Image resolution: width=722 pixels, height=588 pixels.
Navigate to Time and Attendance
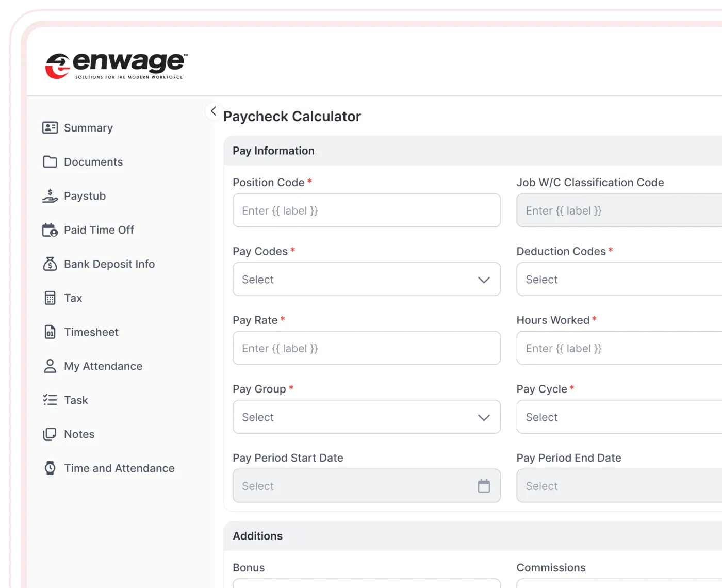coord(119,468)
